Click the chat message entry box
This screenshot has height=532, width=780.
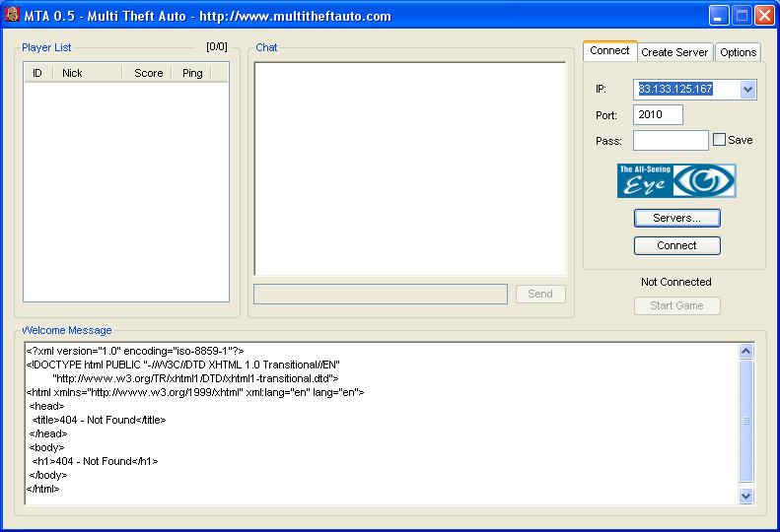pyautogui.click(x=381, y=294)
